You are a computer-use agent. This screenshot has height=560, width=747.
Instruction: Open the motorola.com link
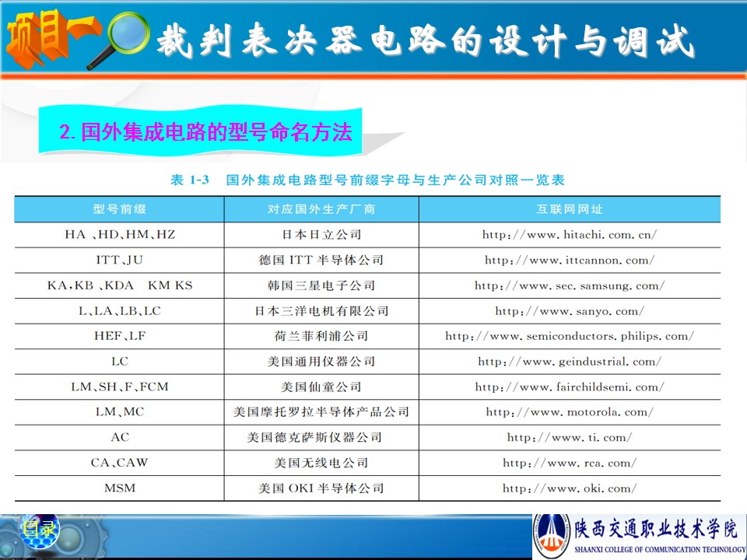coord(570,412)
